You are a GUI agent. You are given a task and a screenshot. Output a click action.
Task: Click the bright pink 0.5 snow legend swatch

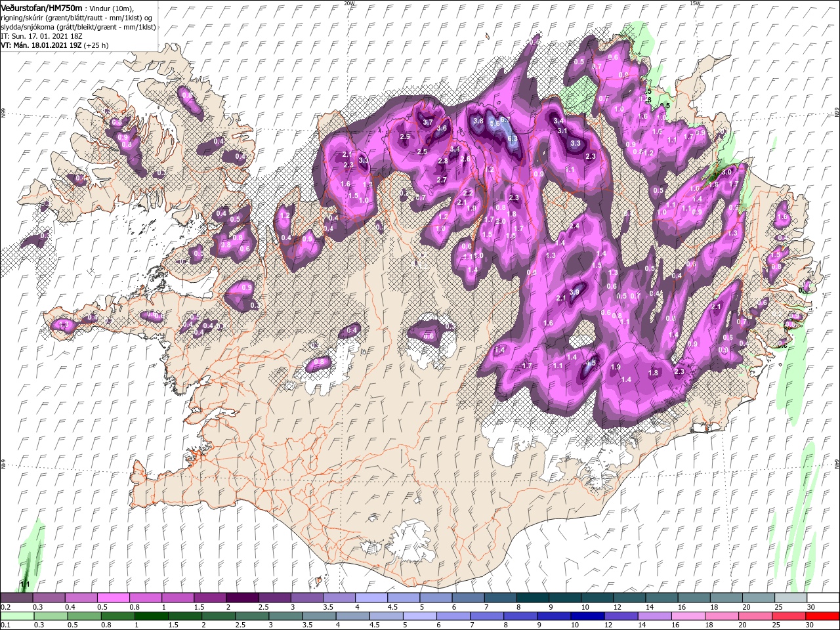point(114,598)
